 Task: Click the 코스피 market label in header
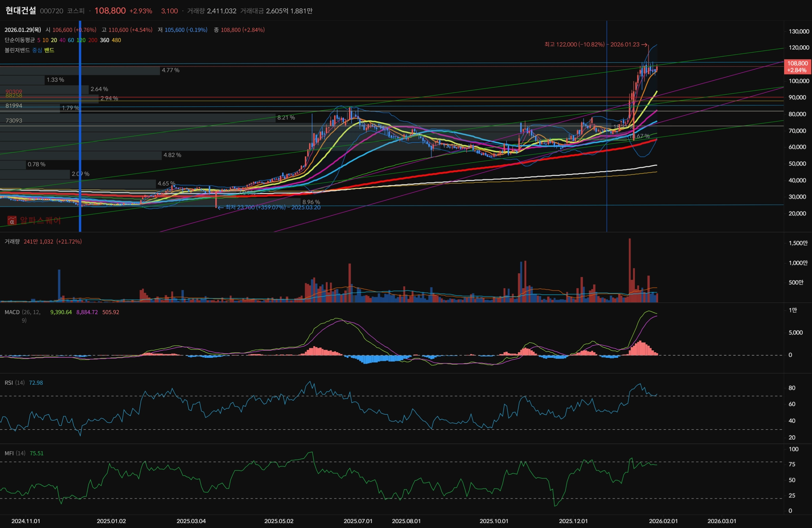click(75, 11)
